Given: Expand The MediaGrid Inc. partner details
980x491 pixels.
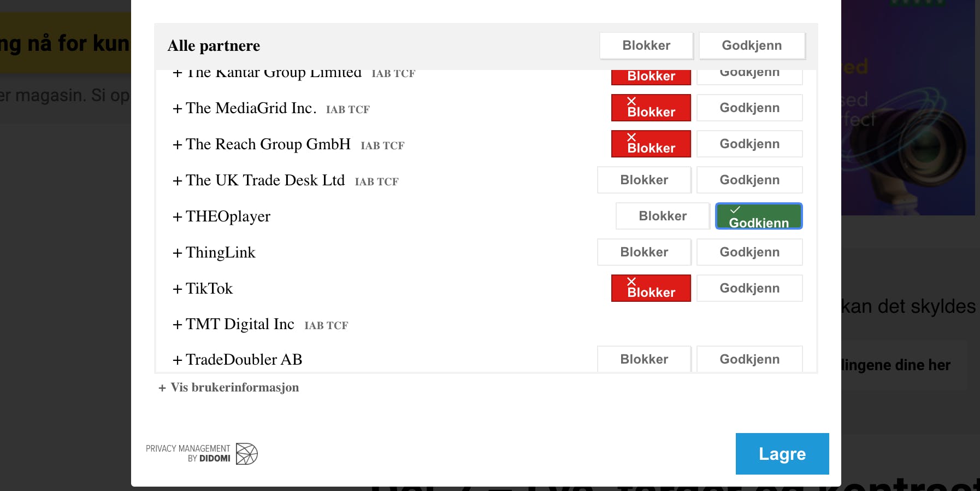Looking at the screenshot, I should pyautogui.click(x=244, y=108).
